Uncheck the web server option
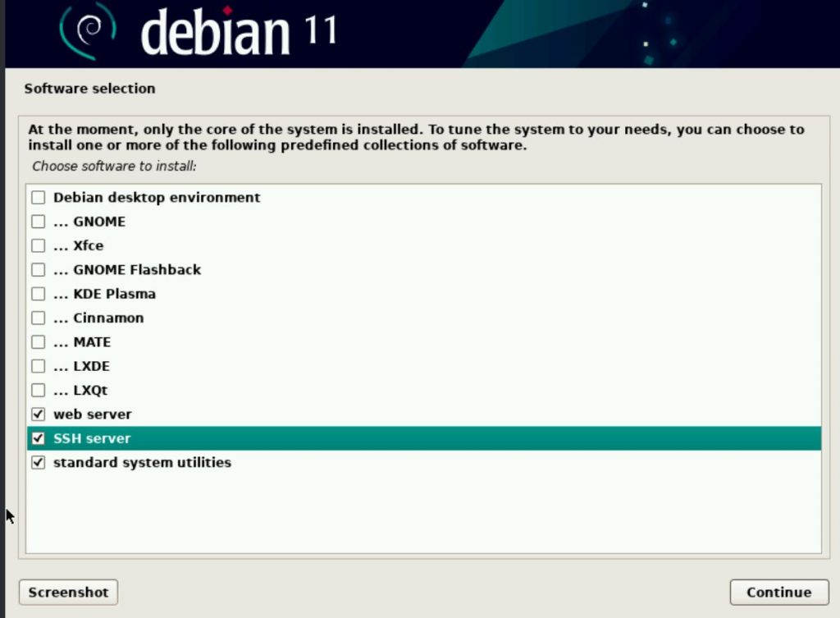Screen dimensions: 840x618 pos(37,414)
